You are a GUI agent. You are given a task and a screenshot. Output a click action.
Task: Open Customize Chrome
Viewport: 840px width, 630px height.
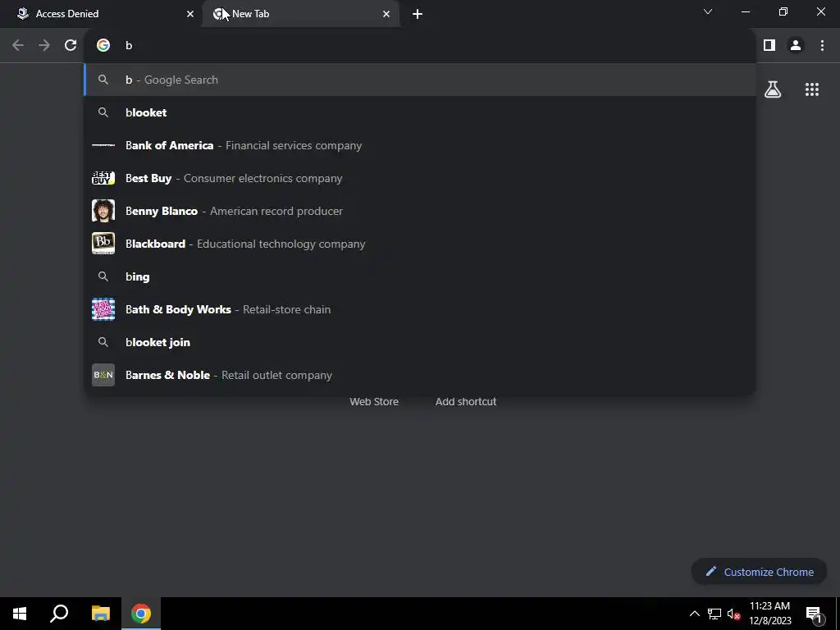coord(759,572)
